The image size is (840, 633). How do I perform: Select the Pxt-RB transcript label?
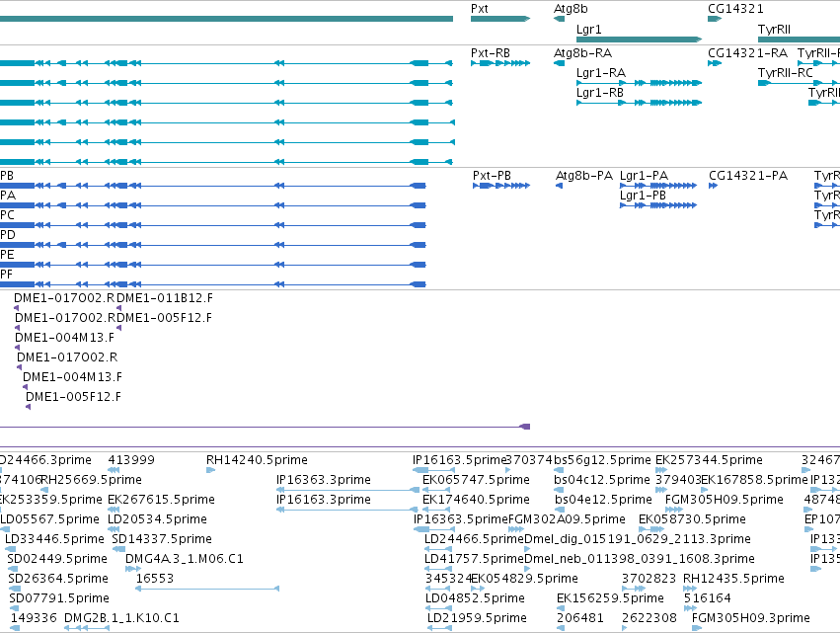pos(491,53)
